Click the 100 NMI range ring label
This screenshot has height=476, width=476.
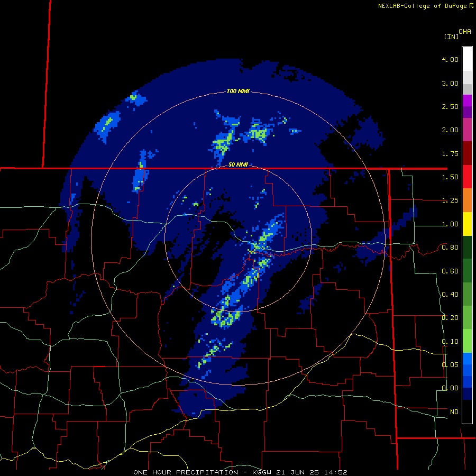tap(238, 91)
